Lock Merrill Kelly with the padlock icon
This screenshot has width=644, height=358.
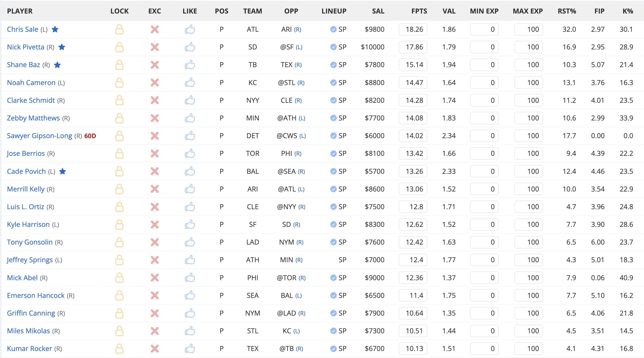(119, 189)
